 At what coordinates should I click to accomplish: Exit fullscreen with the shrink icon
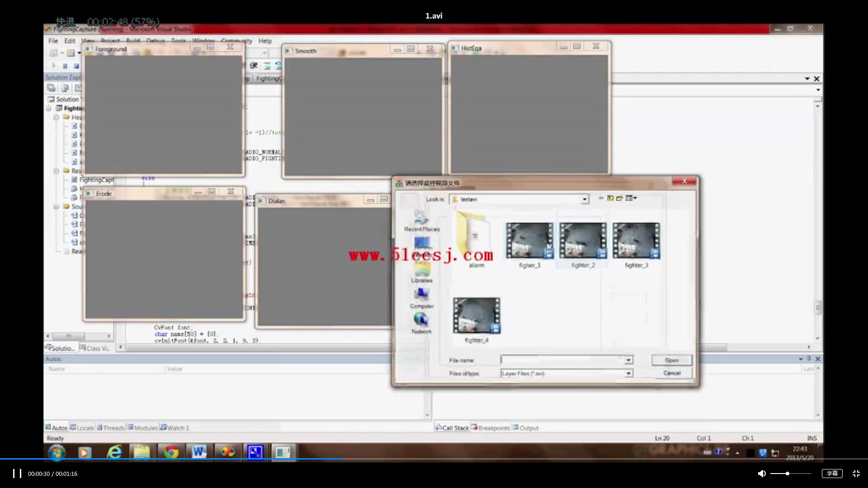coord(856,474)
